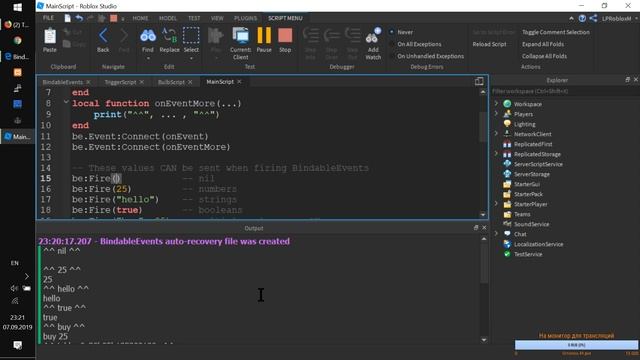Select StarterPack in Explorer
The width and height of the screenshot is (640, 360).
click(528, 194)
